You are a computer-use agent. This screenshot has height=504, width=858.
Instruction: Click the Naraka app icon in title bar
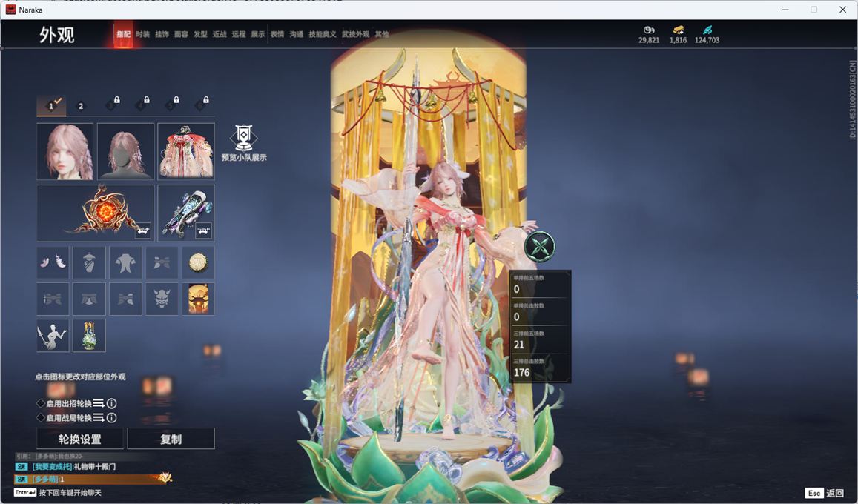pos(10,10)
